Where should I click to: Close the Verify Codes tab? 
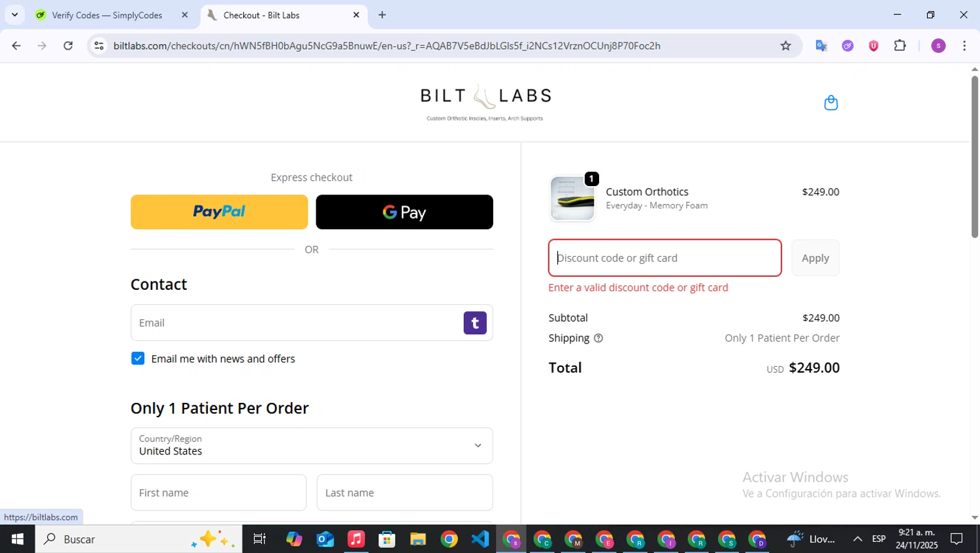click(184, 15)
